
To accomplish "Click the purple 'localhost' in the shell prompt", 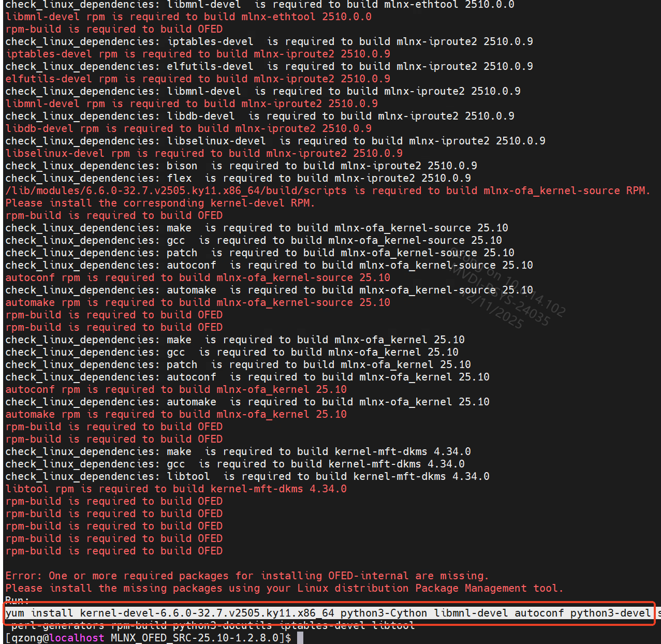I will click(x=77, y=638).
